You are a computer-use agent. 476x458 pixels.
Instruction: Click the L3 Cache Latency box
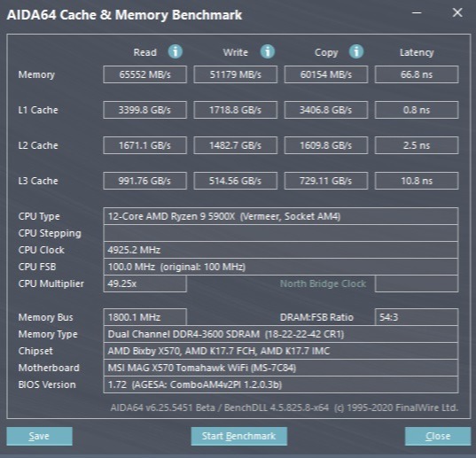click(417, 181)
